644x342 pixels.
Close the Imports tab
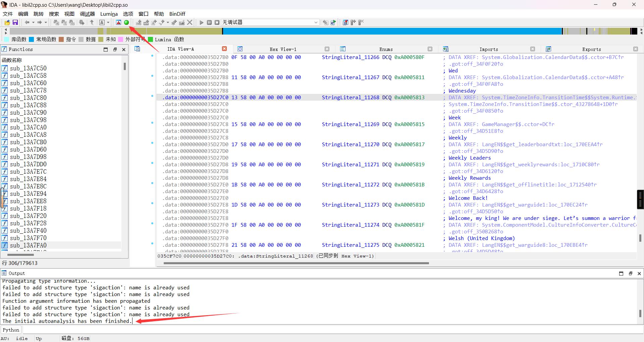tap(533, 49)
